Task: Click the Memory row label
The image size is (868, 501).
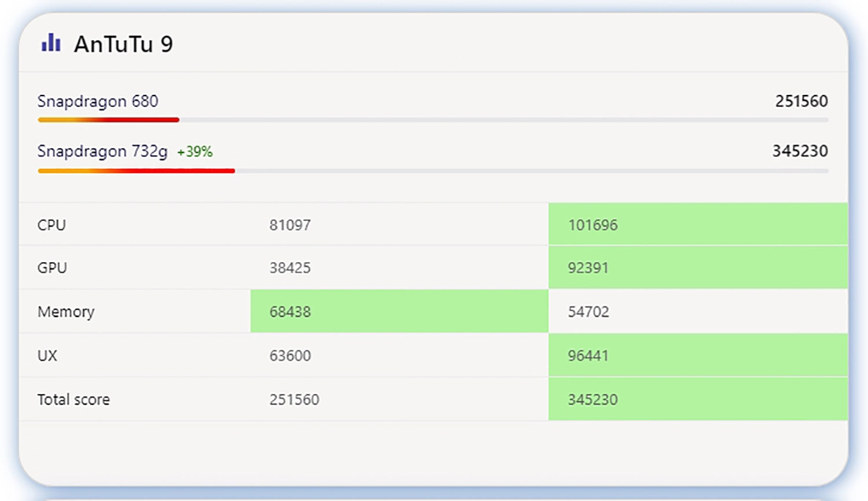Action: pos(66,312)
